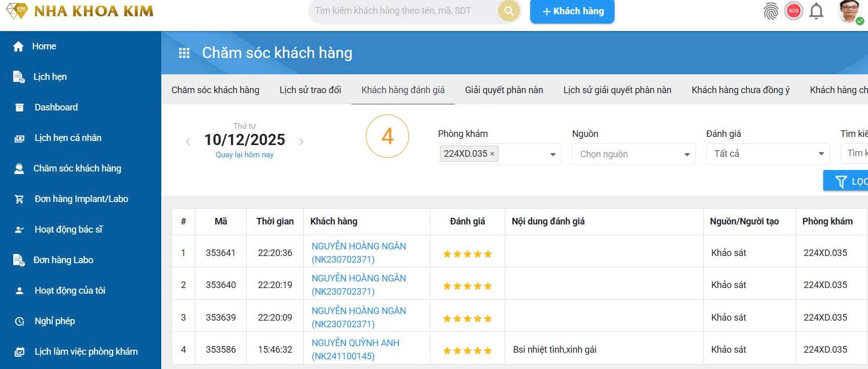Screen dimensions: 868x369
Task: Go to next day arrow
Action: [301, 141]
